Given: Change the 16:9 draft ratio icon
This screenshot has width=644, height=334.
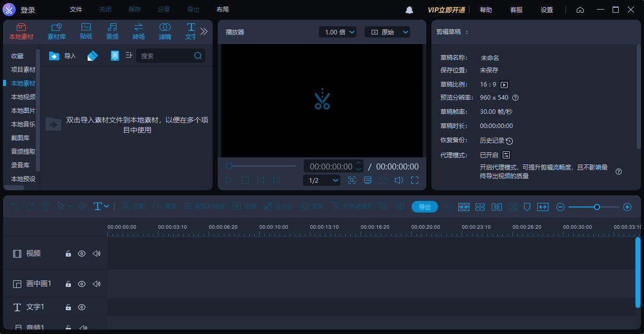Looking at the screenshot, I should pyautogui.click(x=504, y=85).
